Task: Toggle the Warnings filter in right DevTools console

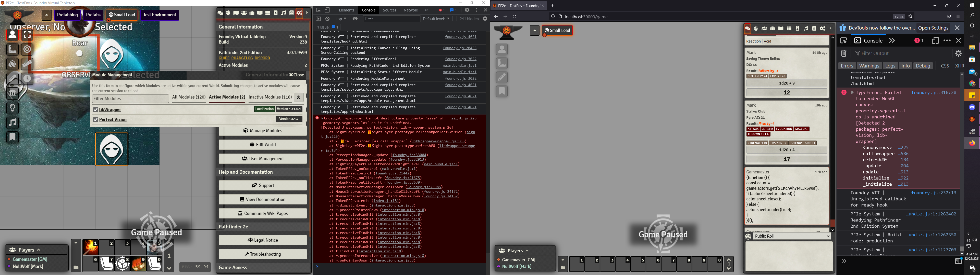Action: 869,65
